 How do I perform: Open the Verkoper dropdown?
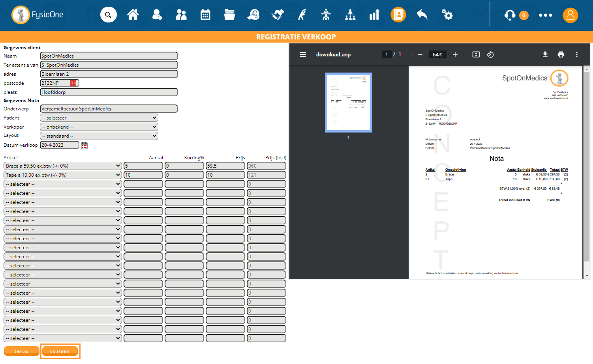click(99, 127)
